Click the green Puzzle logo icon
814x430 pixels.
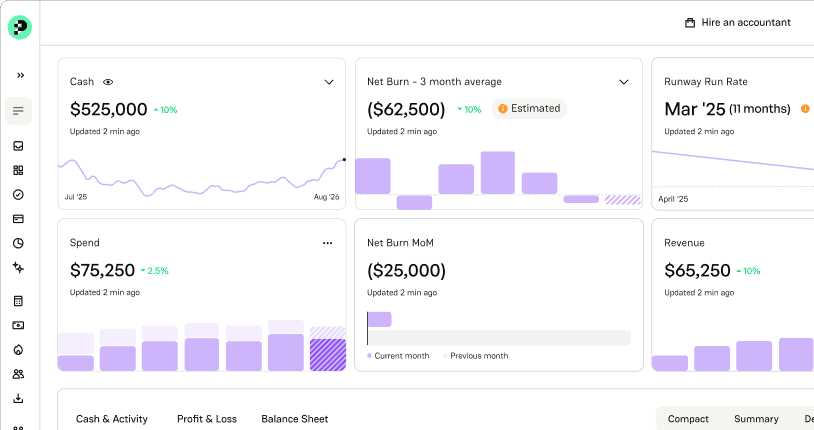tap(20, 27)
